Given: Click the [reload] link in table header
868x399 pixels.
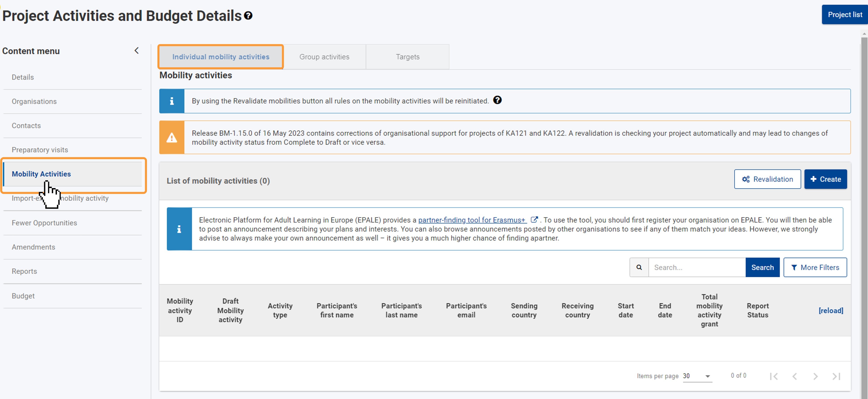Looking at the screenshot, I should click(x=831, y=310).
